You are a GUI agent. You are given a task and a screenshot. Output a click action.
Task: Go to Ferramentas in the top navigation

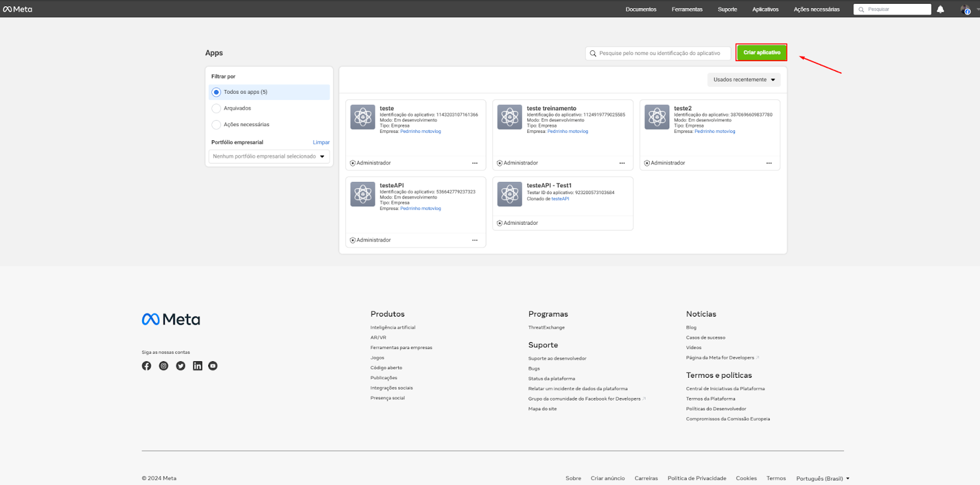687,9
